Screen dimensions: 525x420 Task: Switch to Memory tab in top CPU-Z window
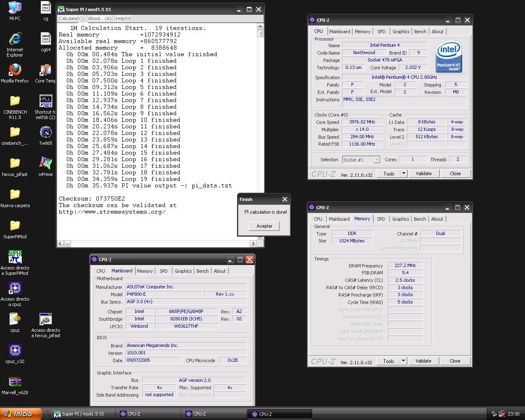click(x=363, y=32)
